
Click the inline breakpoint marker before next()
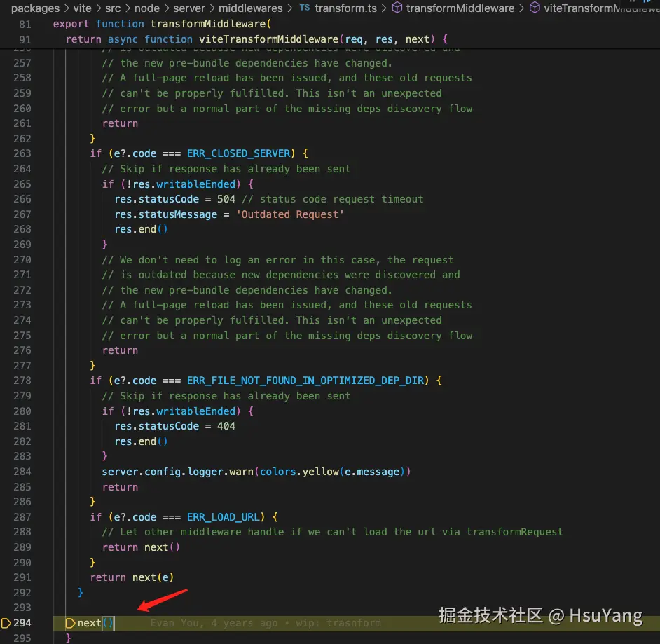tap(70, 623)
